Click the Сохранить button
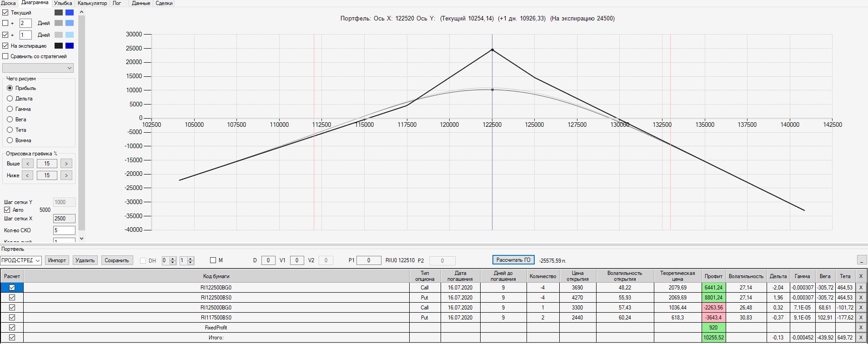 point(117,260)
